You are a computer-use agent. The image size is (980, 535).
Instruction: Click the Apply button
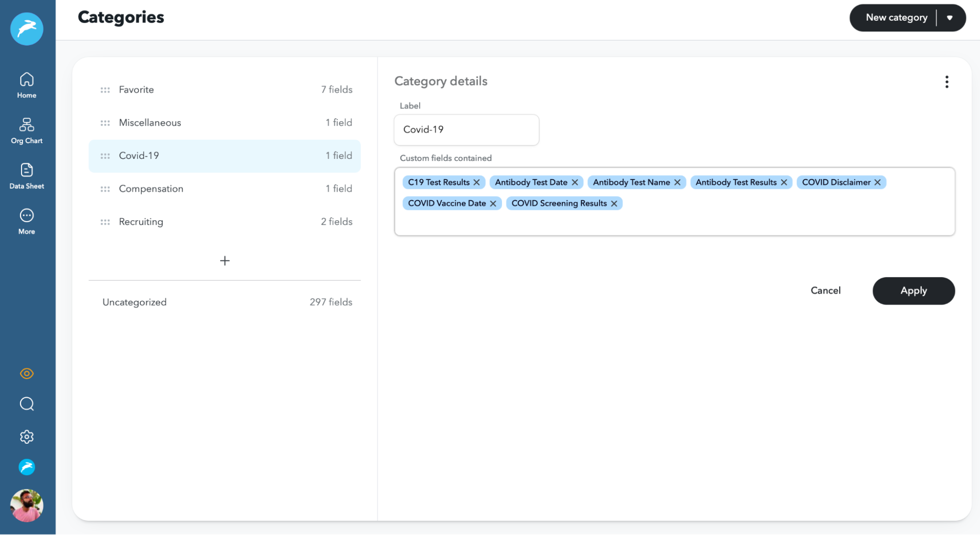pos(913,291)
